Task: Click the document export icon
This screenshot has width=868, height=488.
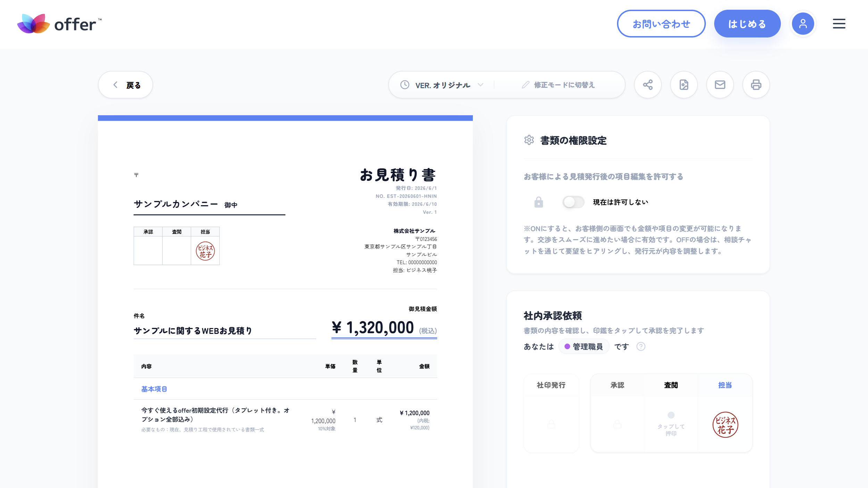Action: click(684, 85)
